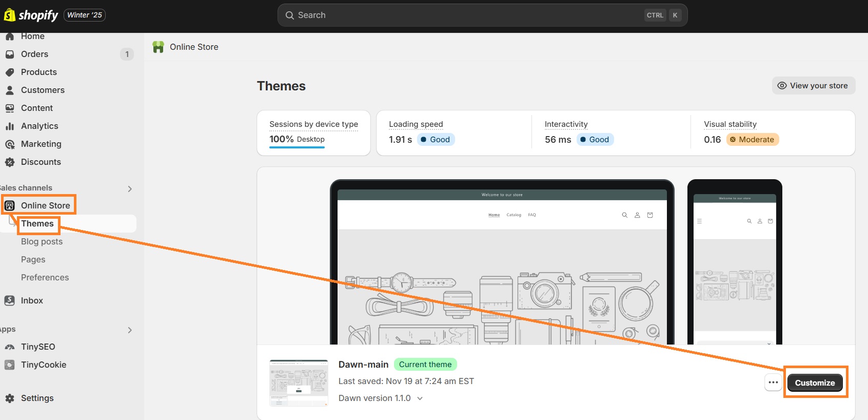Click the Orders count badge 1
Image resolution: width=868 pixels, height=420 pixels.
(127, 54)
